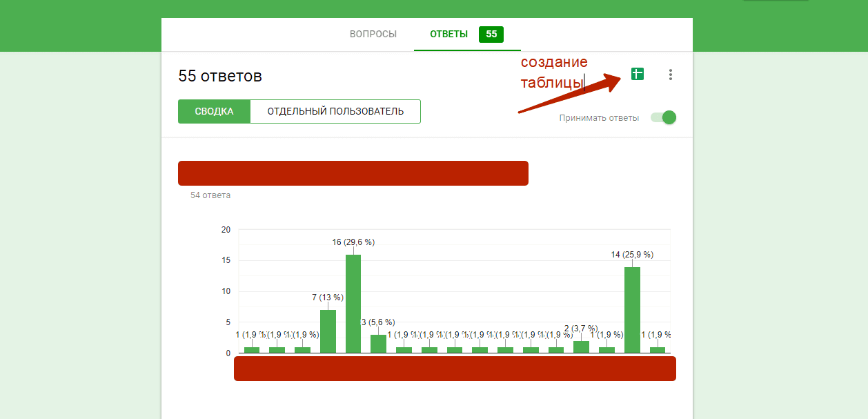Select the ОТВЕТЫ tab
The image size is (868, 419).
pyautogui.click(x=448, y=34)
